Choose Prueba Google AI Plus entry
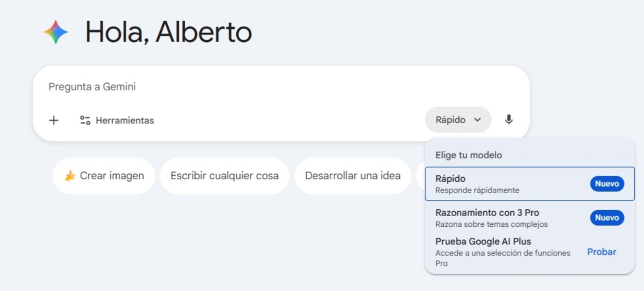Image resolution: width=644 pixels, height=291 pixels. pyautogui.click(x=483, y=241)
